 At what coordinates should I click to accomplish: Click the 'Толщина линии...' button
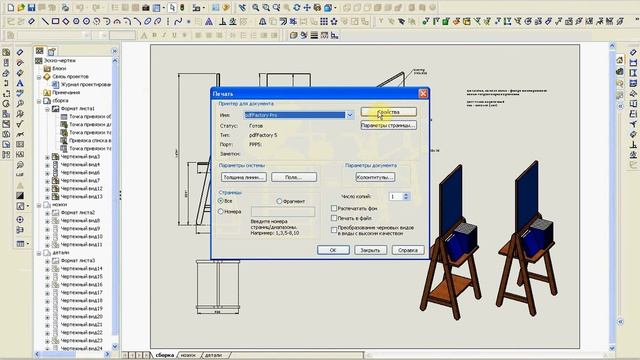(x=244, y=177)
